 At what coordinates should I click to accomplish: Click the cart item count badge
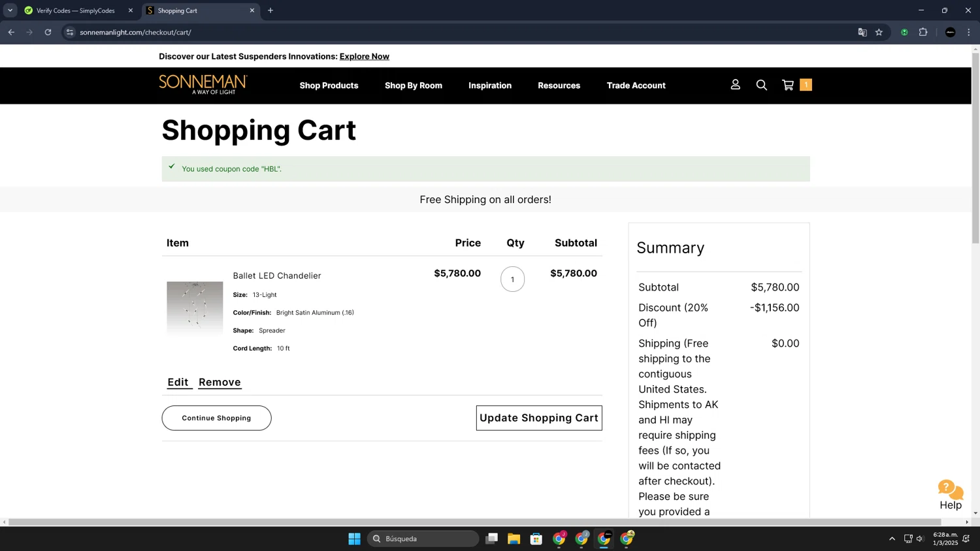click(806, 85)
